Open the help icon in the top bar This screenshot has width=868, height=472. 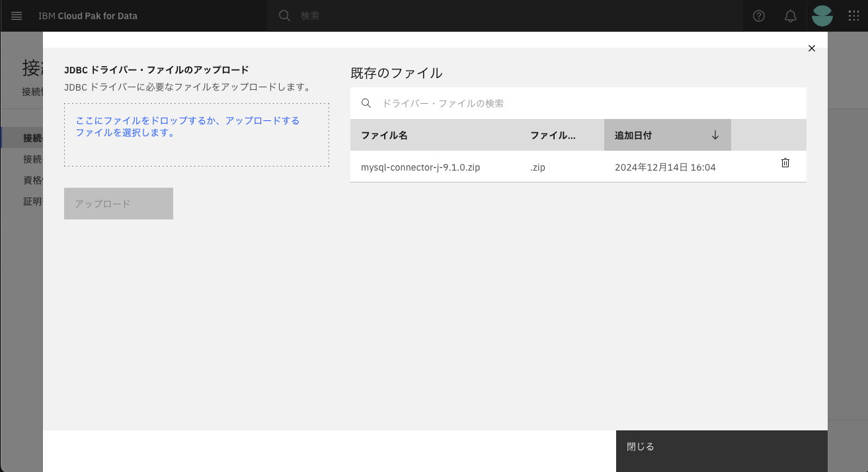click(758, 16)
